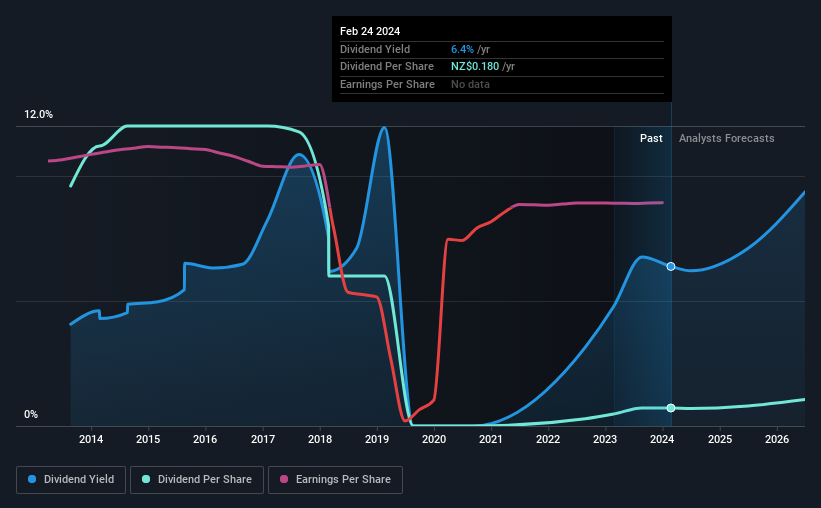Click the 2026 x-axis label
The height and width of the screenshot is (508, 821).
(x=777, y=439)
